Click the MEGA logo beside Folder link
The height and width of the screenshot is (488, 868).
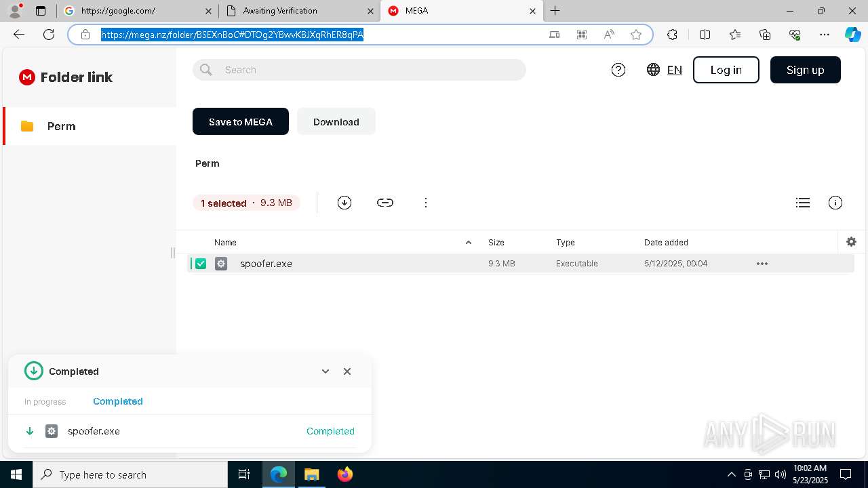(x=27, y=77)
